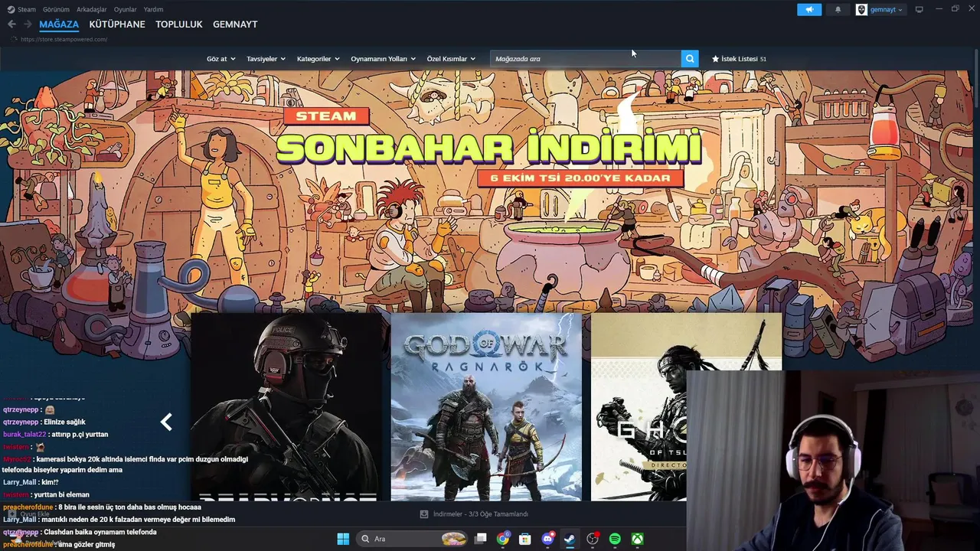Screen dimensions: 980x551
Task: Open Microsoft Store from the taskbar
Action: point(525,539)
